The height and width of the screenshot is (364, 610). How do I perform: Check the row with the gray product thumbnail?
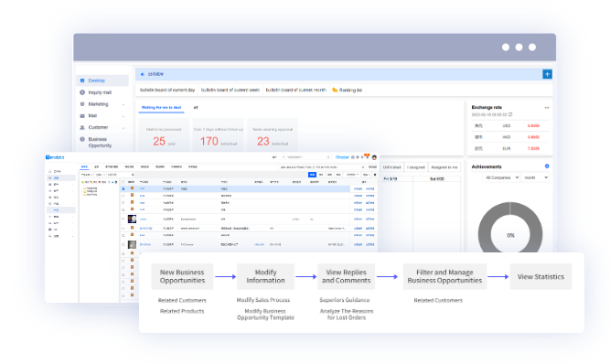click(123, 244)
